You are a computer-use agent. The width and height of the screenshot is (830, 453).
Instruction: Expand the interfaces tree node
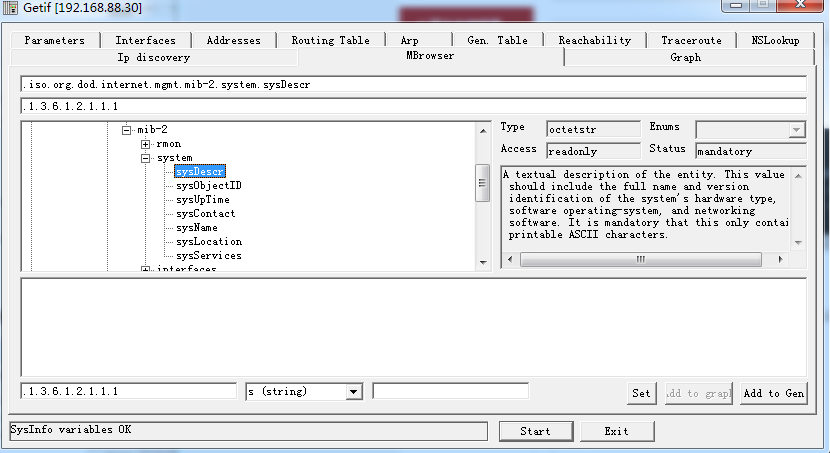pyautogui.click(x=146, y=269)
